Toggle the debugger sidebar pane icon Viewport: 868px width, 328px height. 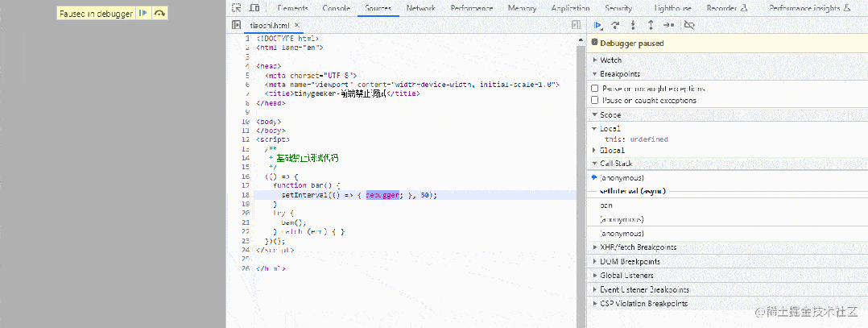coord(576,25)
